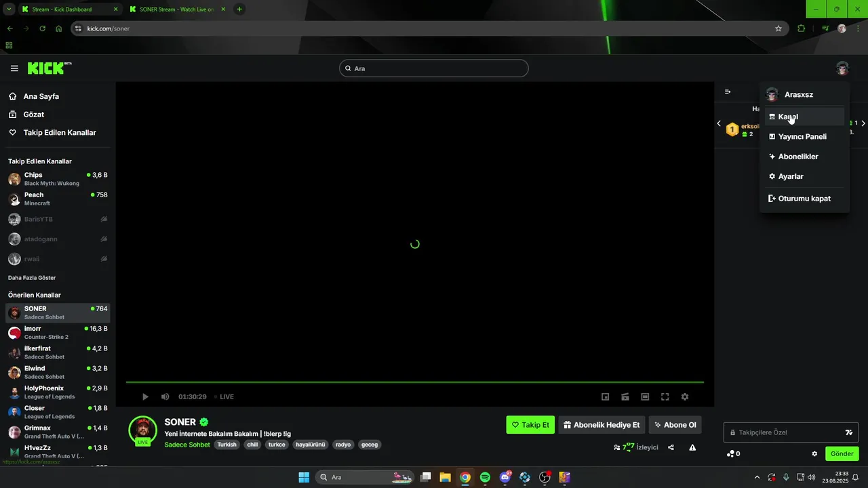Switch the player to theater mode
The height and width of the screenshot is (488, 868).
tap(645, 396)
